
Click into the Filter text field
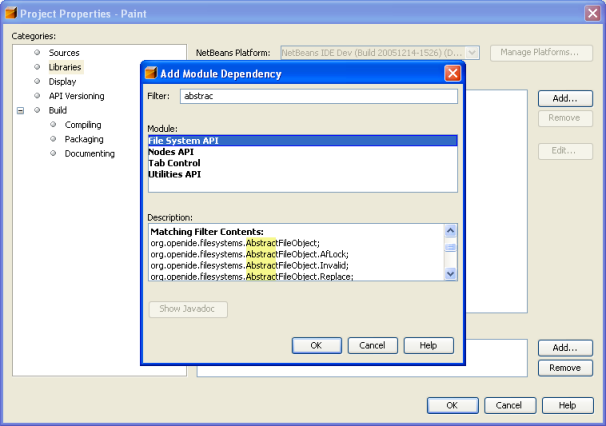tap(319, 96)
